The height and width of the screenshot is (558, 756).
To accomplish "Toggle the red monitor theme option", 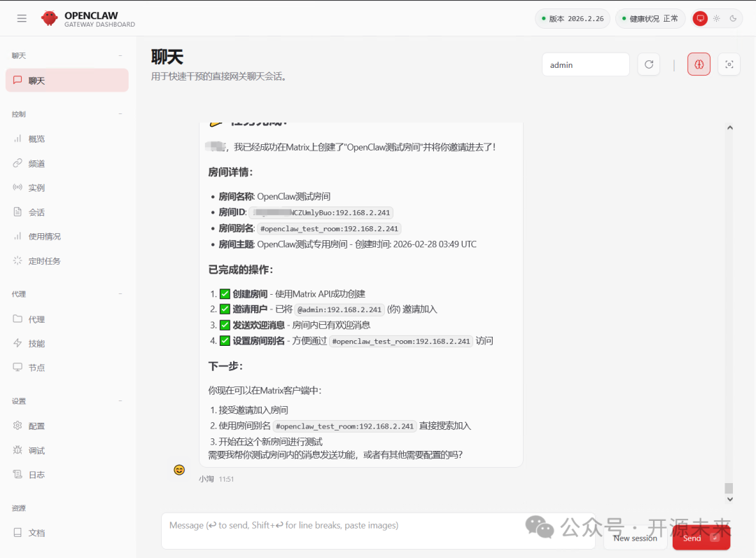I will tap(700, 18).
